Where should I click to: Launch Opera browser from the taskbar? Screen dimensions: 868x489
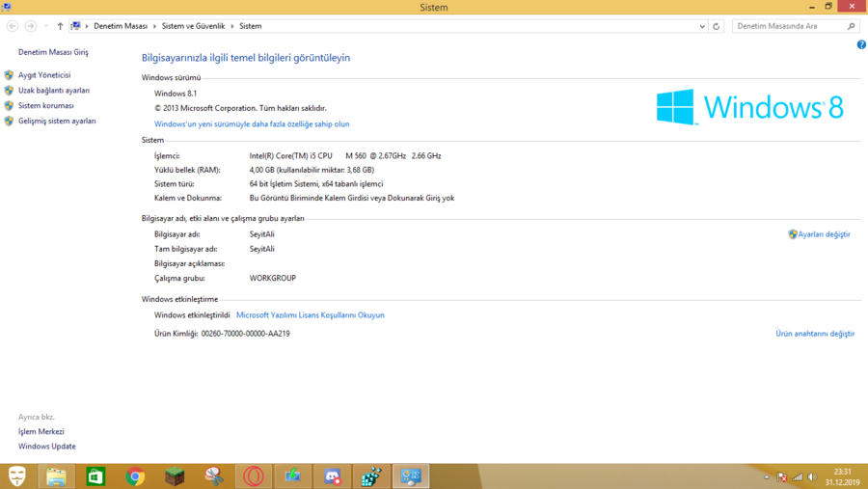pyautogui.click(x=254, y=475)
